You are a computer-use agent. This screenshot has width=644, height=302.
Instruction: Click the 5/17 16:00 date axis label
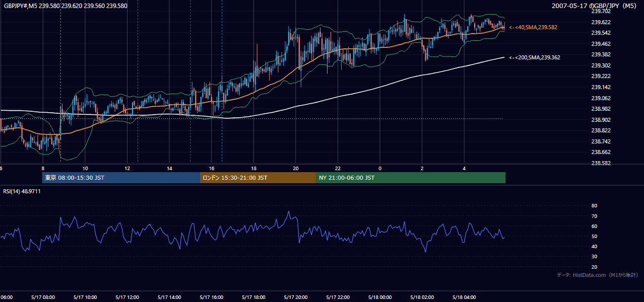point(211,297)
